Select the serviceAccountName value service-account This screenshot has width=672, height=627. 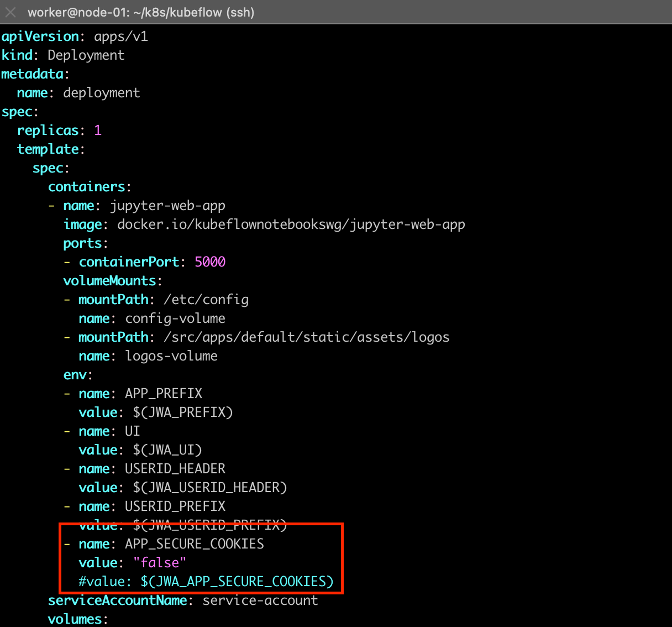(x=260, y=600)
